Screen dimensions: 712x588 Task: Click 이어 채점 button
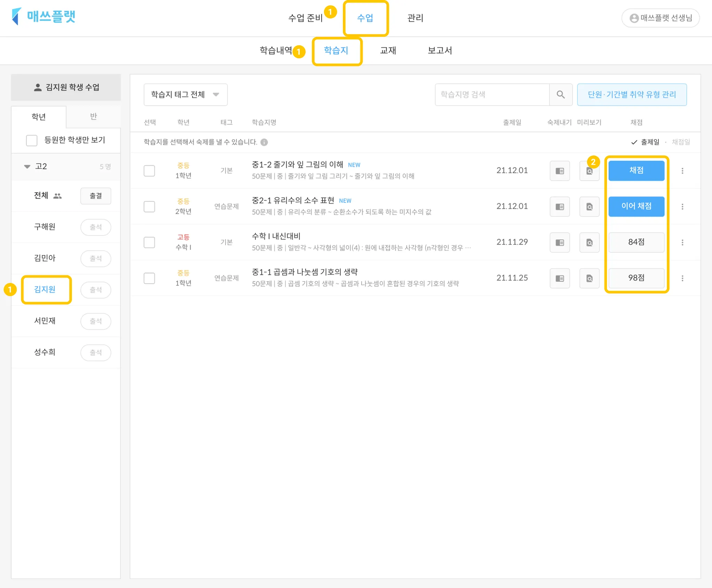coord(636,206)
